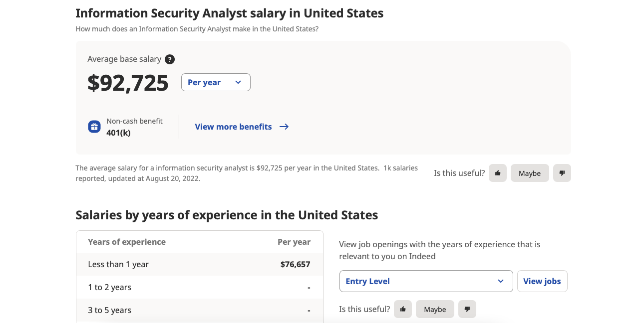
Task: Give thumbs up on the average salary summary
Action: pos(498,173)
